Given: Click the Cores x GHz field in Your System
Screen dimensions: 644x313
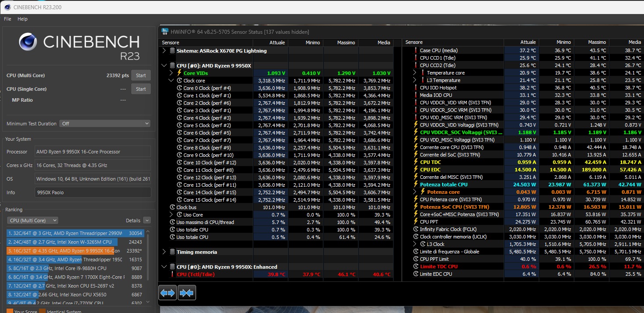Looking at the screenshot, I should pyautogui.click(x=93, y=165).
